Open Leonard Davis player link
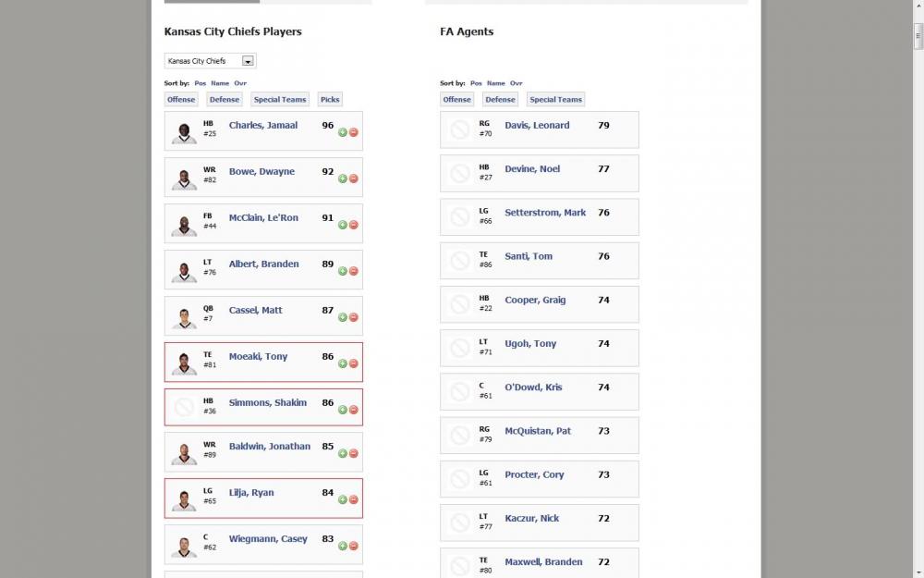This screenshot has width=924, height=578. click(537, 125)
